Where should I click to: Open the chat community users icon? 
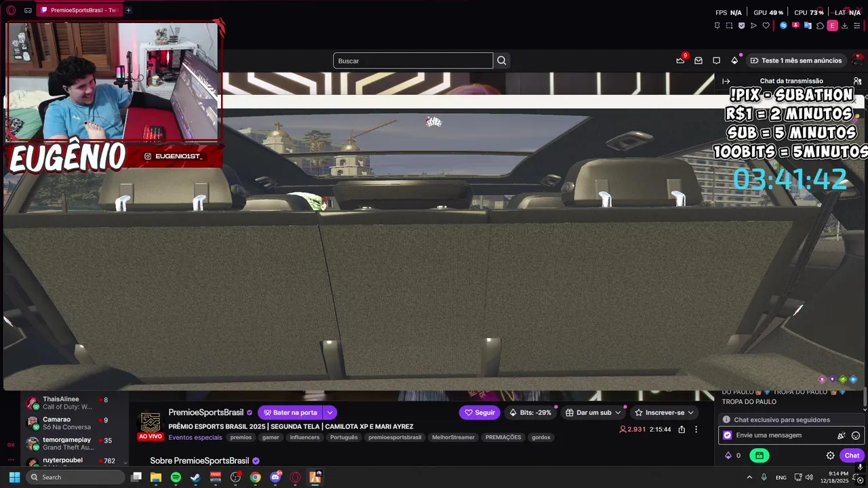[857, 81]
